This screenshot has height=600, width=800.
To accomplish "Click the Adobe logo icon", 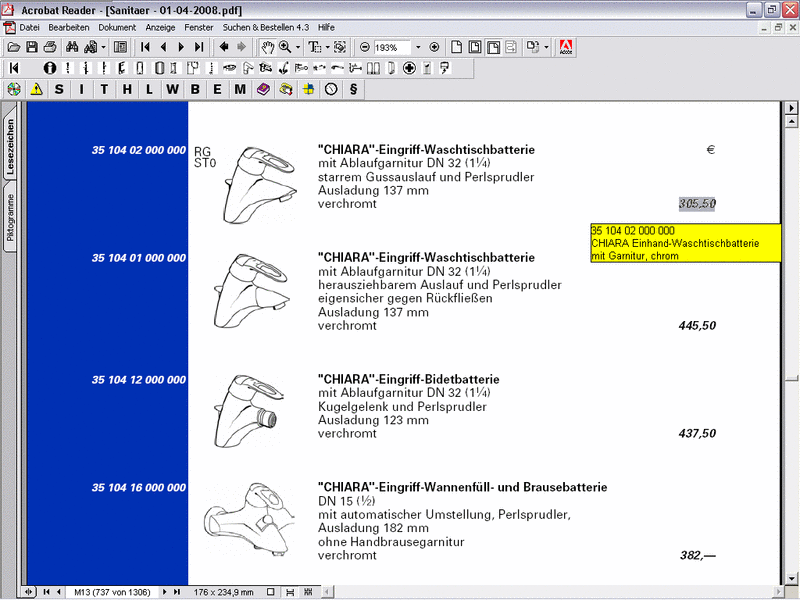I will tap(566, 47).
